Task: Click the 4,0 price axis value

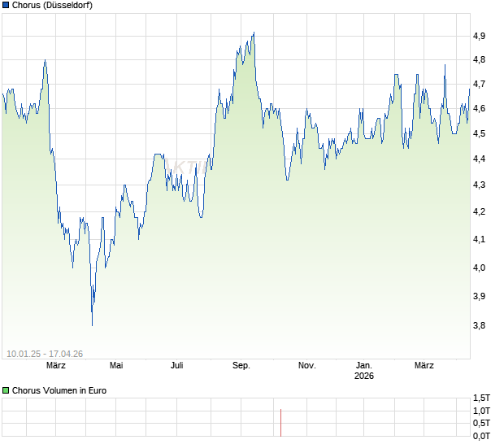Action: [479, 268]
